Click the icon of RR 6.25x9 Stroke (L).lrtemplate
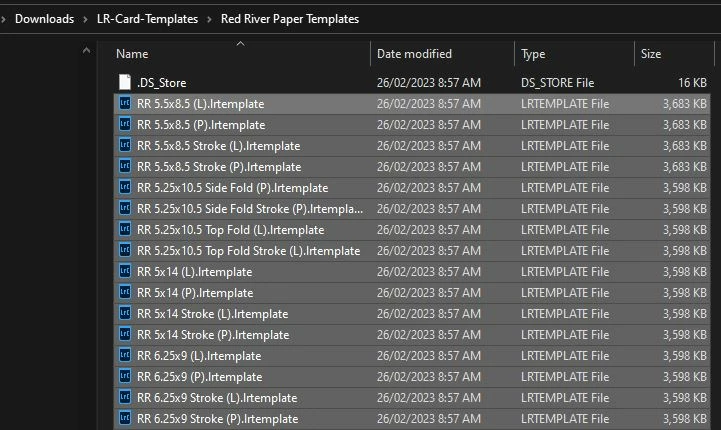The image size is (721, 430). point(125,397)
